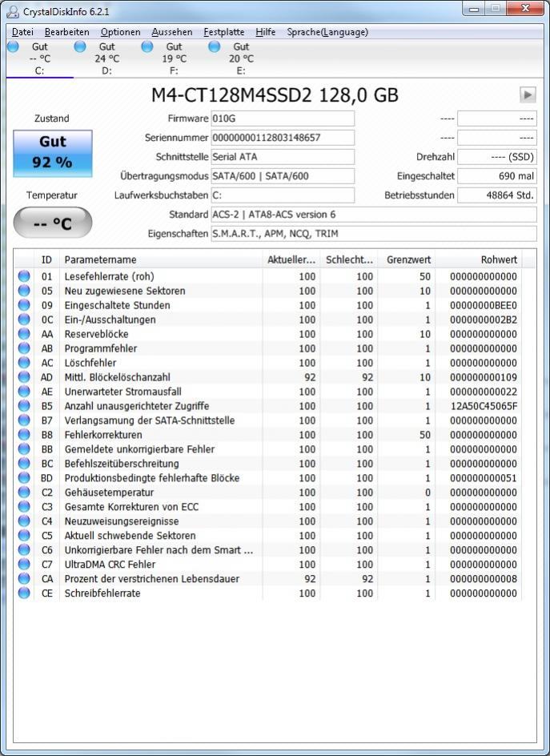Screen dimensions: 550x756
Task: Click status icon for Gemeldete unkorrigierbare Fehler
Action: click(24, 448)
